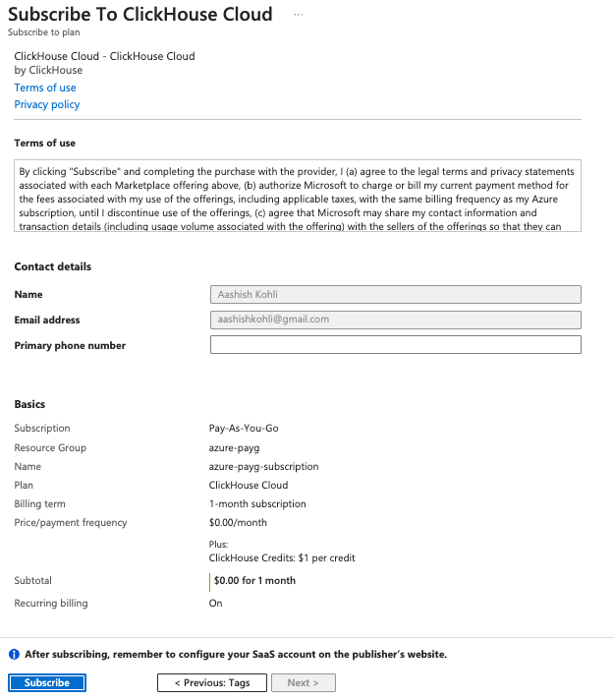Click the azure-payg resource group value
Image resolution: width=614 pixels, height=700 pixels.
[x=234, y=447]
